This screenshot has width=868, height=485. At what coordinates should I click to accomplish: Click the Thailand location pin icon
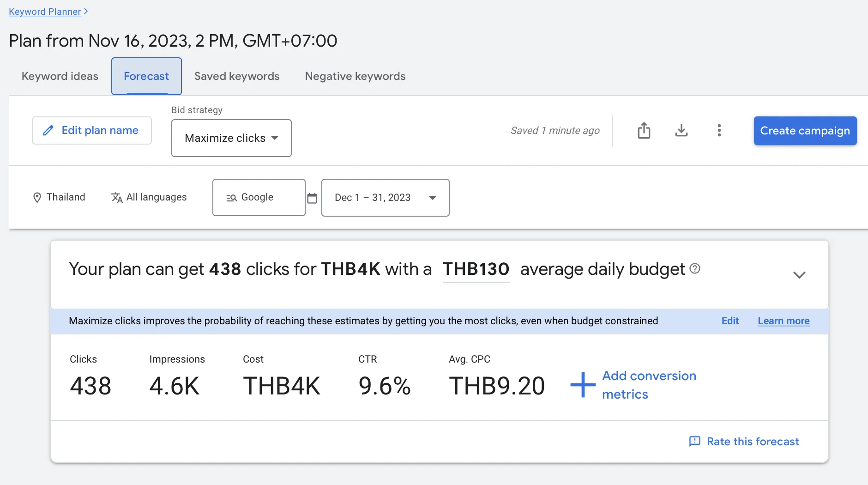click(37, 198)
